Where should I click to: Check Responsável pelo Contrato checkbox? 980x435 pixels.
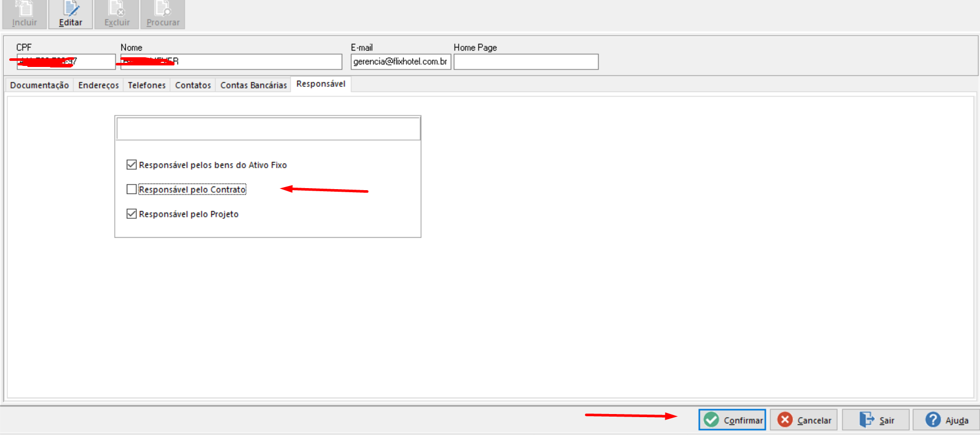(x=132, y=189)
